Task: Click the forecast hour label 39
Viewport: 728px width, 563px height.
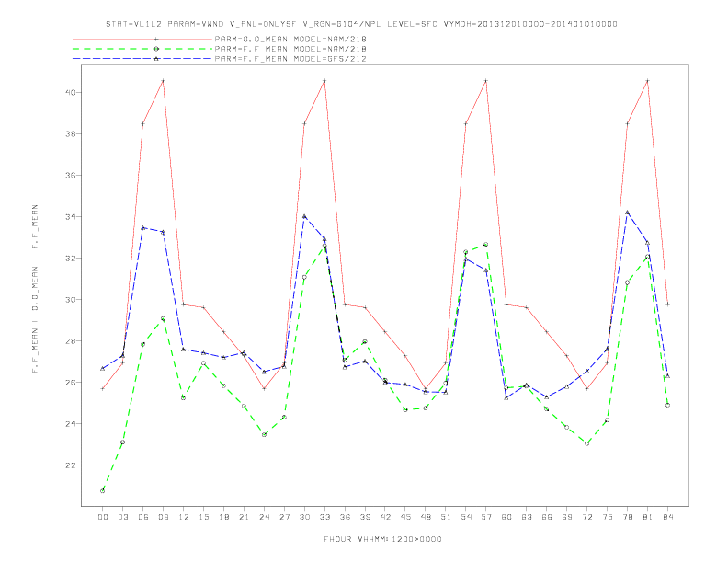Action: pyautogui.click(x=365, y=517)
